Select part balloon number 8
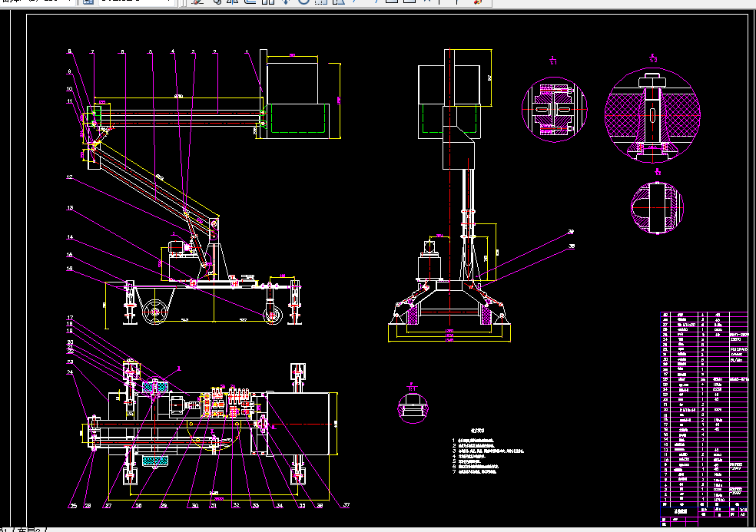756x532 pixels. pos(69,51)
